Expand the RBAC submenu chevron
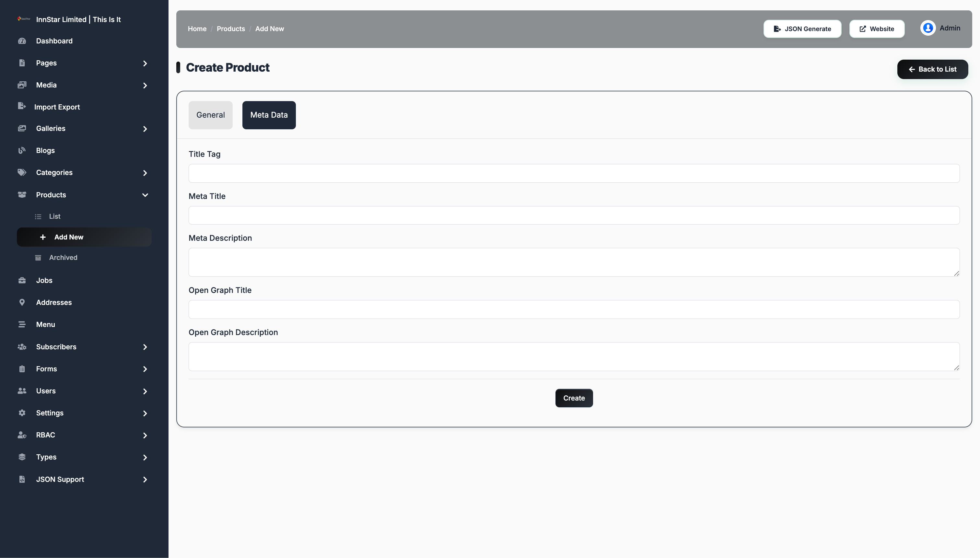 click(x=145, y=436)
